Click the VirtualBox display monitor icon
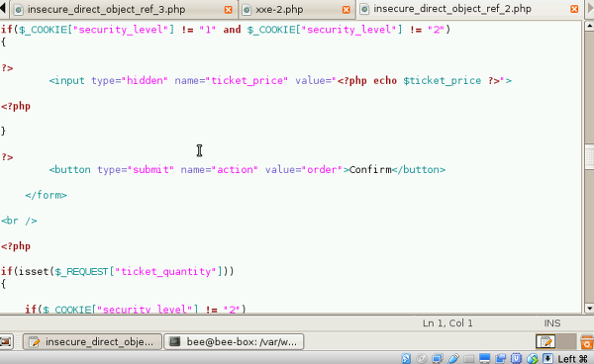The height and width of the screenshot is (364, 594). click(x=484, y=358)
